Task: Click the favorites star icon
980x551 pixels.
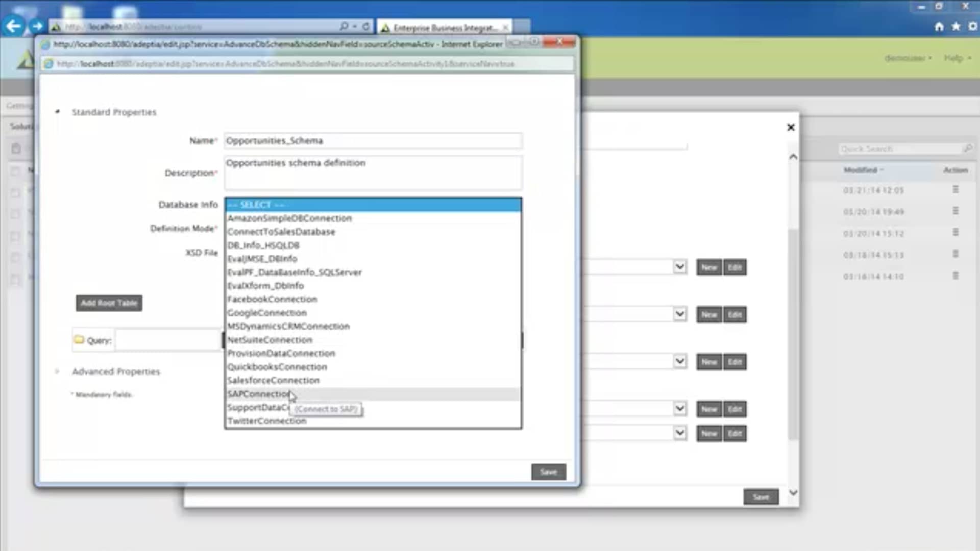Action: pos(956,27)
